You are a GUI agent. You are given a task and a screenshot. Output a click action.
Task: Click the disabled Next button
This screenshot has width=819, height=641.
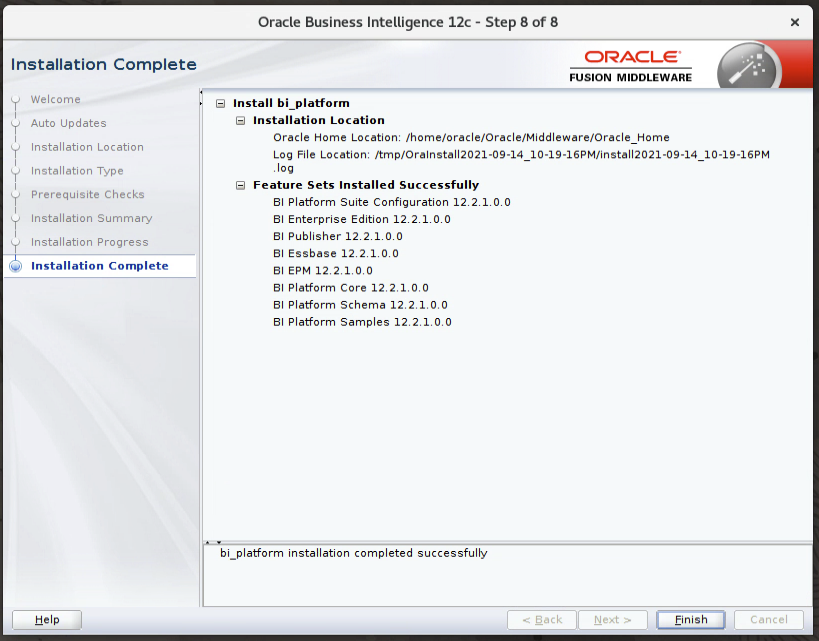point(612,620)
